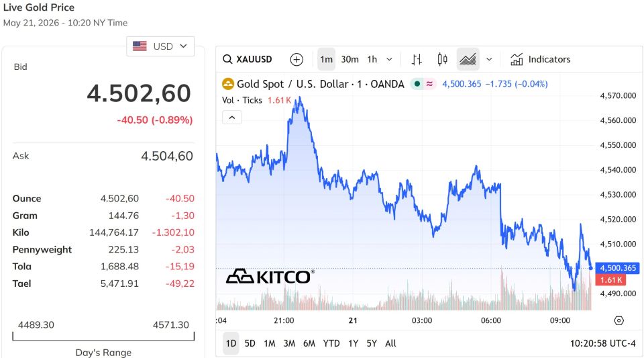Expand the time interval chevron menu
The height and width of the screenshot is (358, 644).
click(389, 59)
